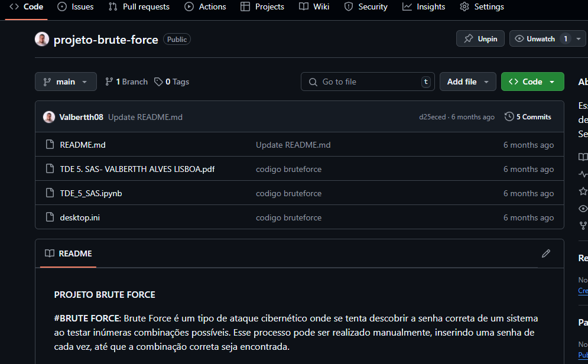Expand the green Code dropdown button
Viewport: 588px width, 364px height.
[x=532, y=82]
